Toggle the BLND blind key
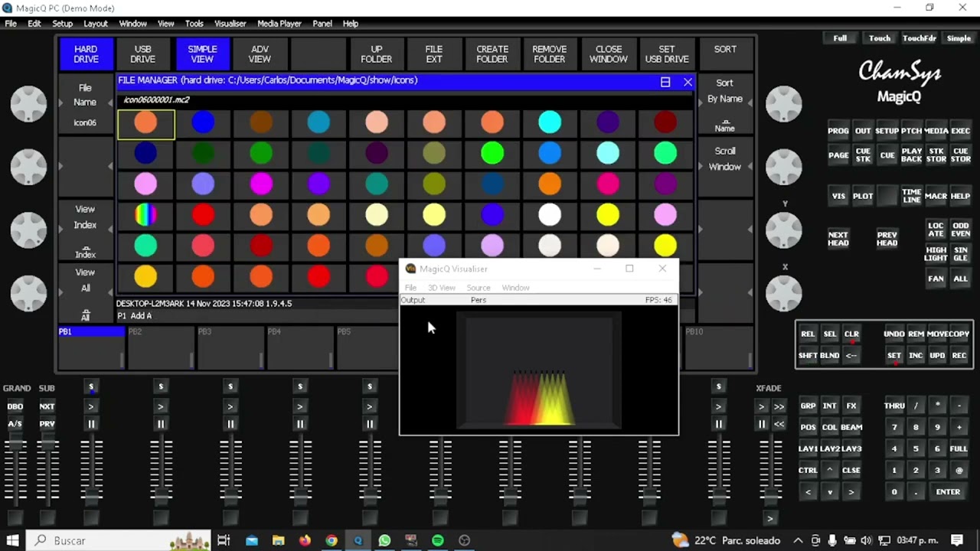Viewport: 980px width, 551px height. [829, 355]
